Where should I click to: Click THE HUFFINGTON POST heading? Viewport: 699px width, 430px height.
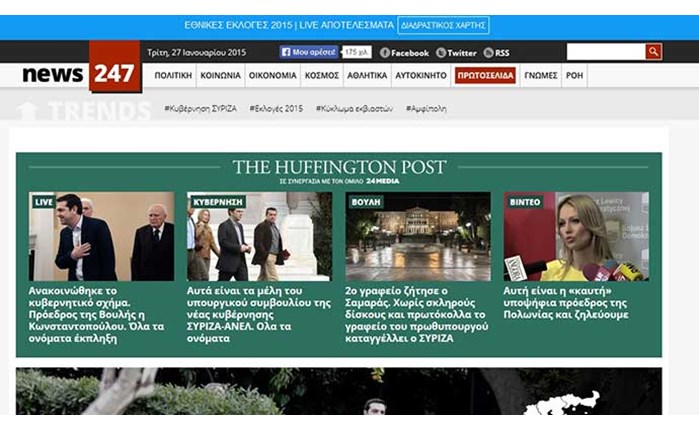point(339,167)
